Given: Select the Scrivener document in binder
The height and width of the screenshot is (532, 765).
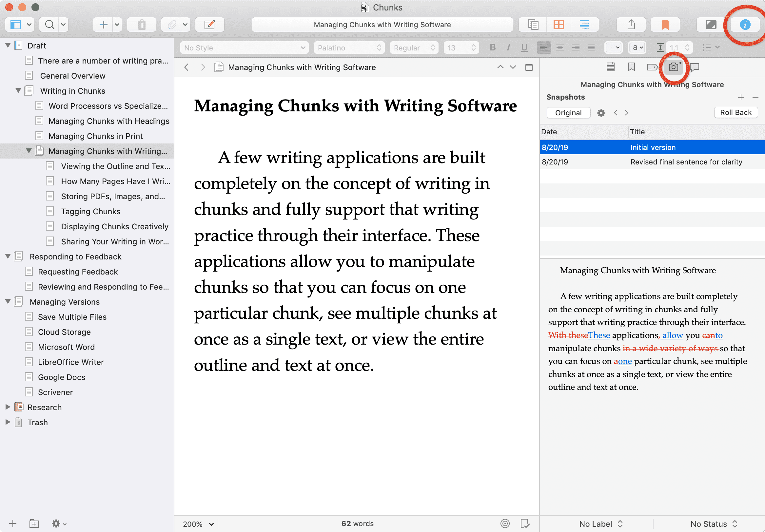Looking at the screenshot, I should click(x=55, y=392).
